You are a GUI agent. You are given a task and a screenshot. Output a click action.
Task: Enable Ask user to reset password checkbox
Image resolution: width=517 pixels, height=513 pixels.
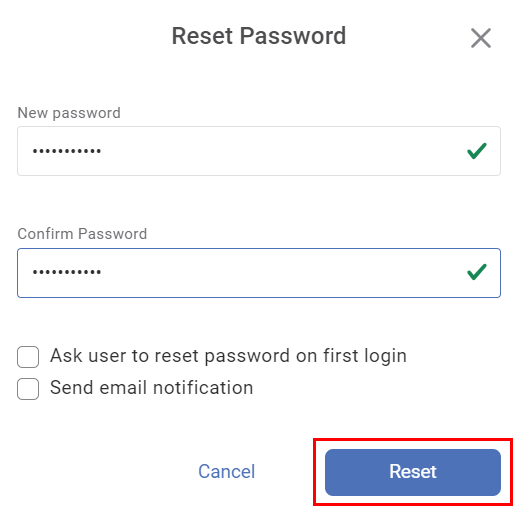click(x=28, y=357)
